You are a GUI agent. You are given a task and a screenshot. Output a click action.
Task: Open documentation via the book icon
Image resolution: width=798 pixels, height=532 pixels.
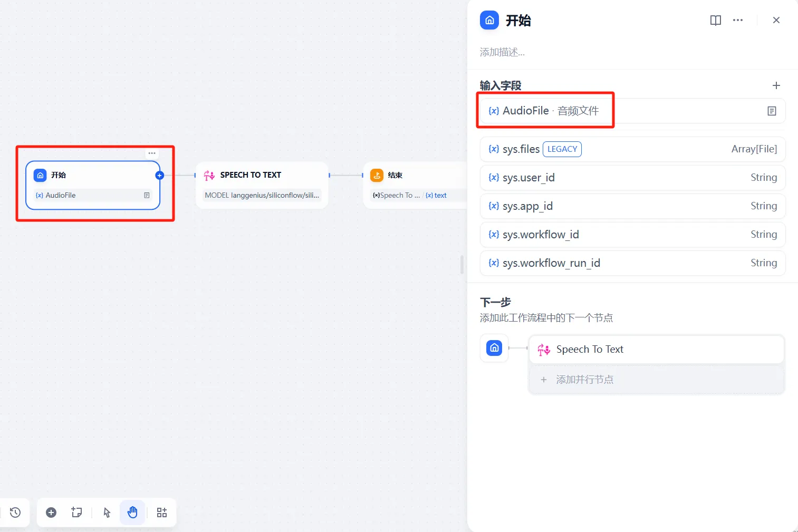click(x=715, y=20)
